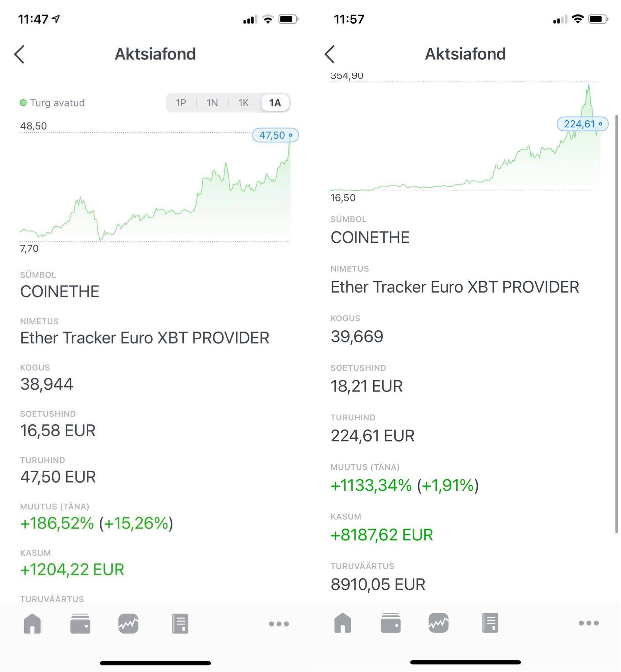Viewport: 621px width, 672px height.
Task: Open the wallet icon in right screen
Action: click(x=390, y=623)
